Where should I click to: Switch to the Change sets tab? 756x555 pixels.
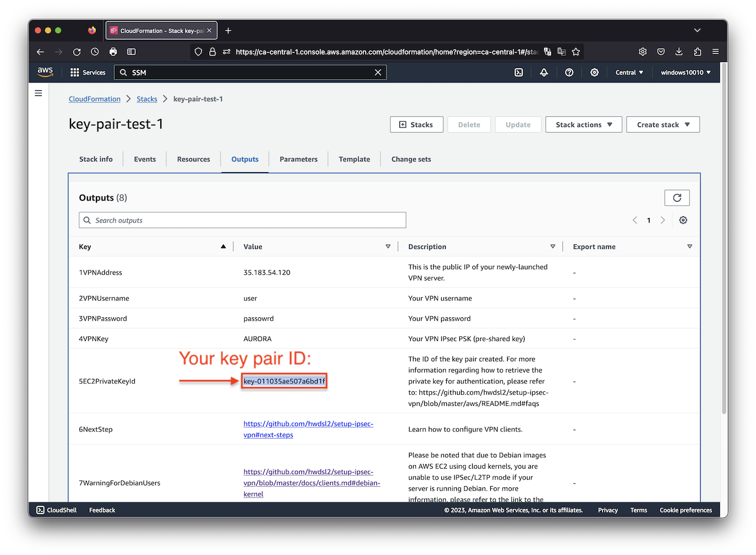click(411, 159)
